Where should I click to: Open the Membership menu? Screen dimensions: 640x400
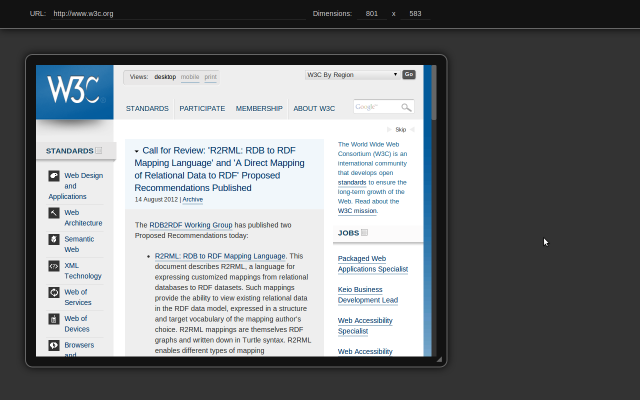point(259,109)
